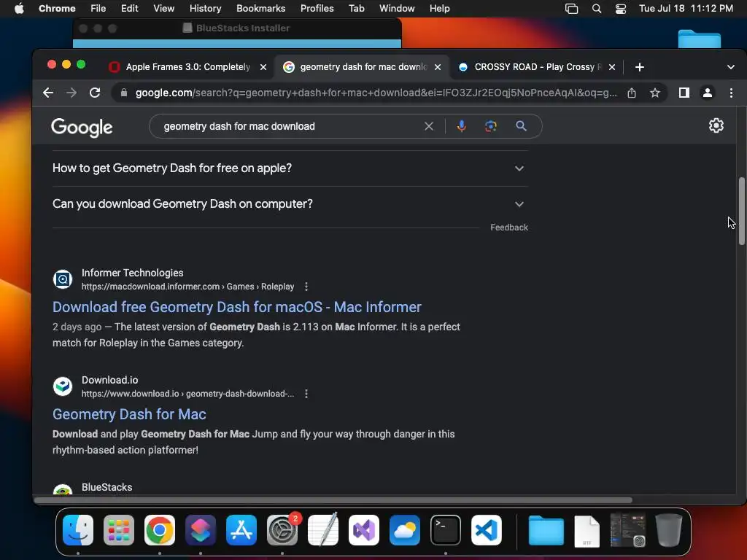The image size is (747, 560).
Task: Click the BlueStacks result site name
Action: 107,487
